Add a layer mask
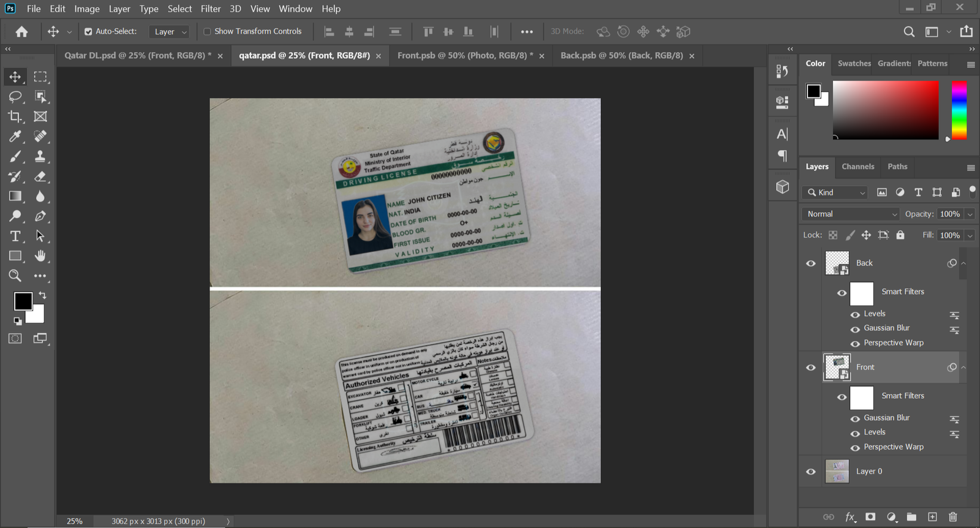The width and height of the screenshot is (980, 528). 870,517
